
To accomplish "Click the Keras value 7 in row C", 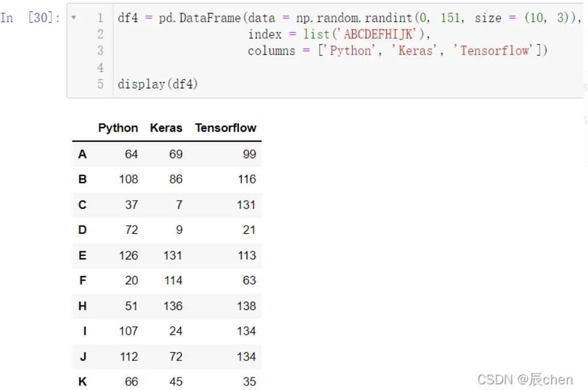I will [179, 205].
